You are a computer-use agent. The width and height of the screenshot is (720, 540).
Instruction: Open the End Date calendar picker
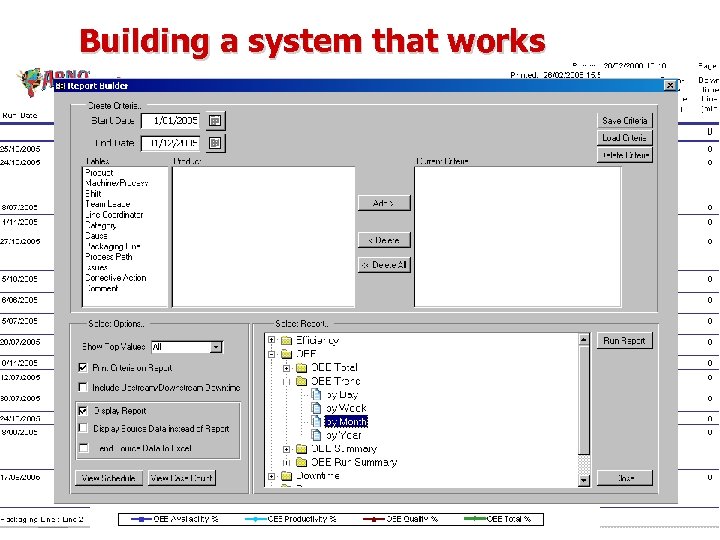pos(215,143)
